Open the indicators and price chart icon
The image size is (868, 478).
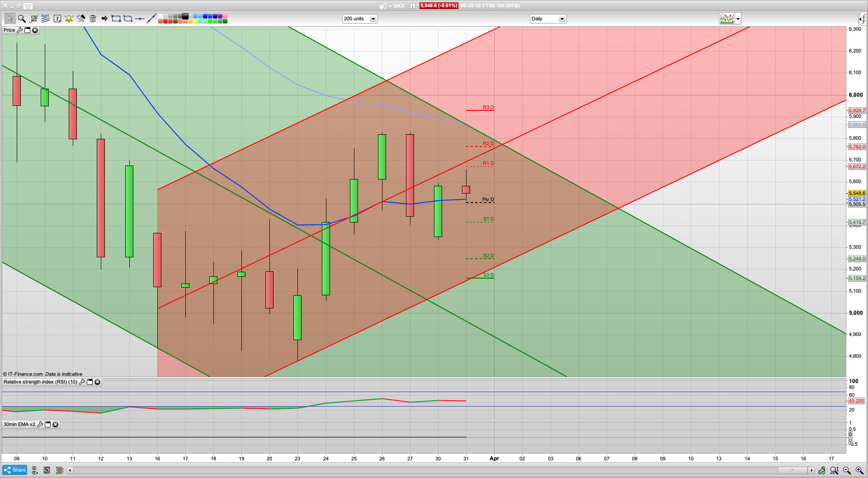[34, 19]
